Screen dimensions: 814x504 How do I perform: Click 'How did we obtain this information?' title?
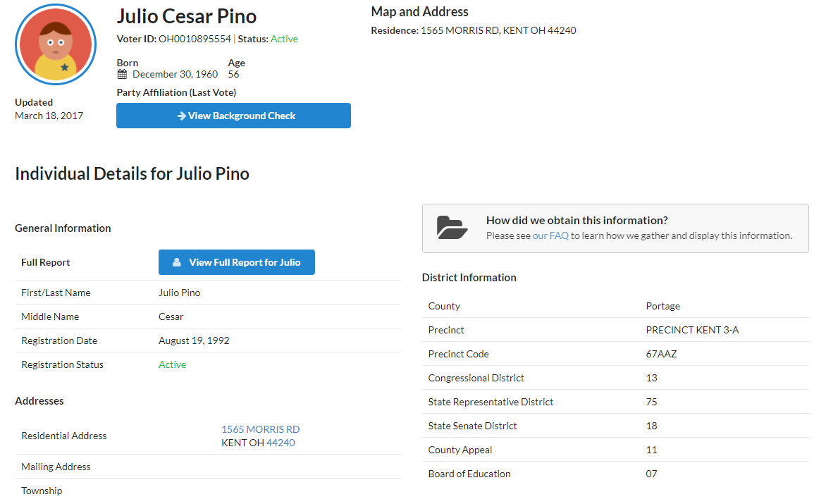(576, 220)
